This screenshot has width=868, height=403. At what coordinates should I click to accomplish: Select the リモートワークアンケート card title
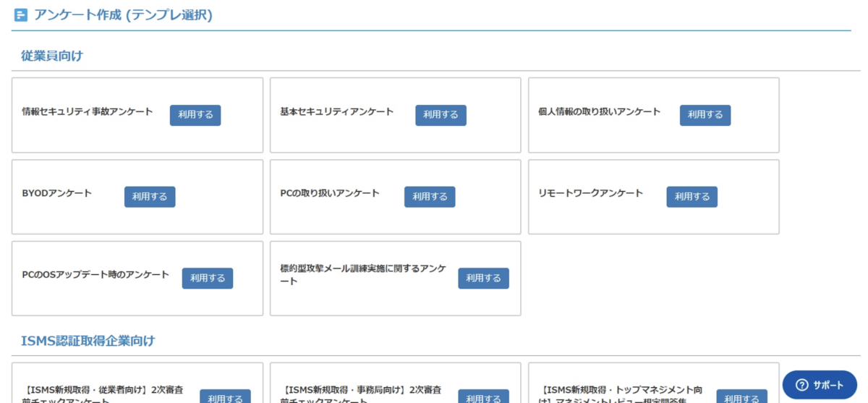590,193
